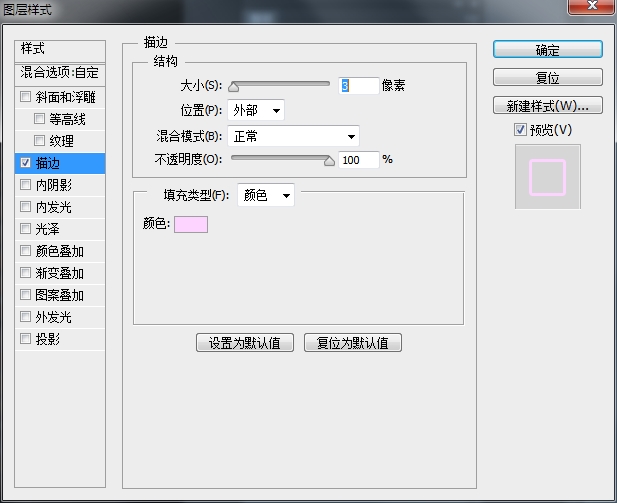Click the 不透明度 slider handle
617x503 pixels.
pos(329,161)
